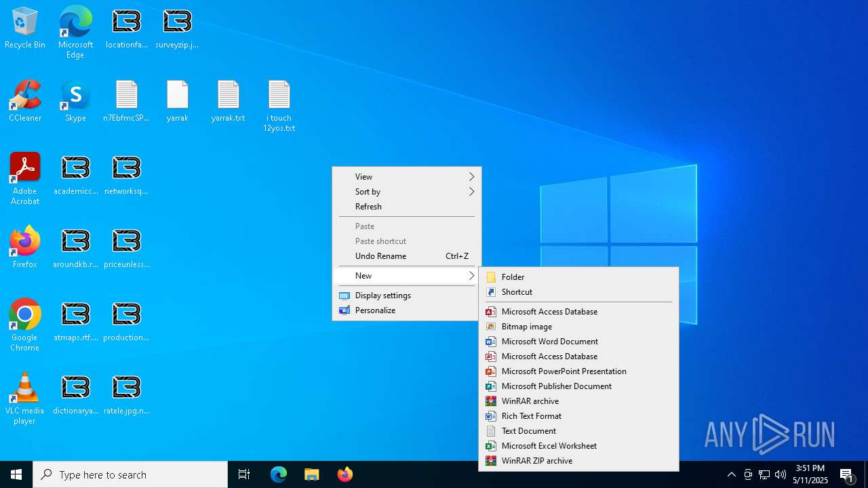
Task: Open Personalize from context menu
Action: point(407,310)
